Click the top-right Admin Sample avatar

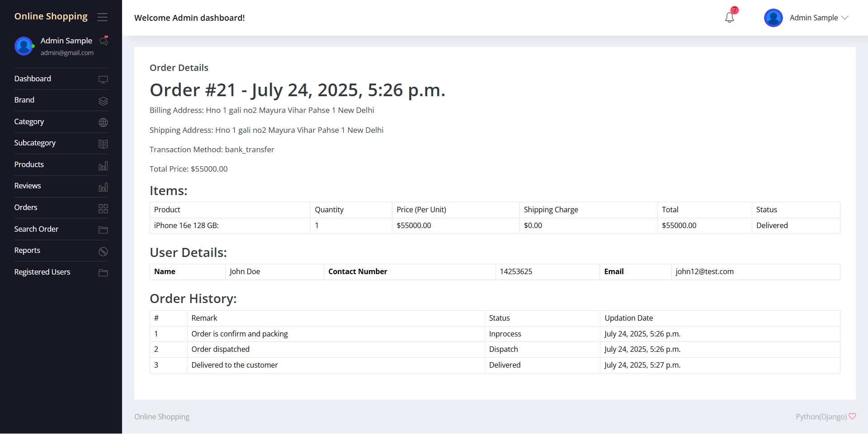click(773, 18)
